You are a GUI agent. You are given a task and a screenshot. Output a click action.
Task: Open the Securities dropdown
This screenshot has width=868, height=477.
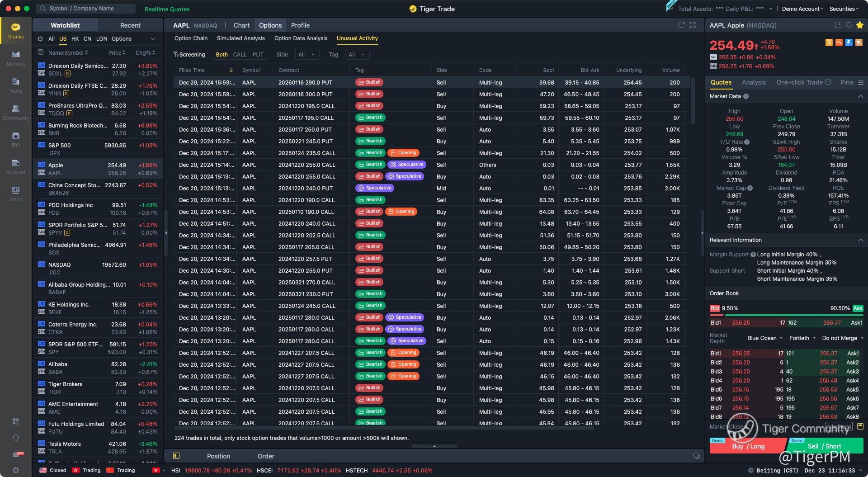tap(844, 9)
